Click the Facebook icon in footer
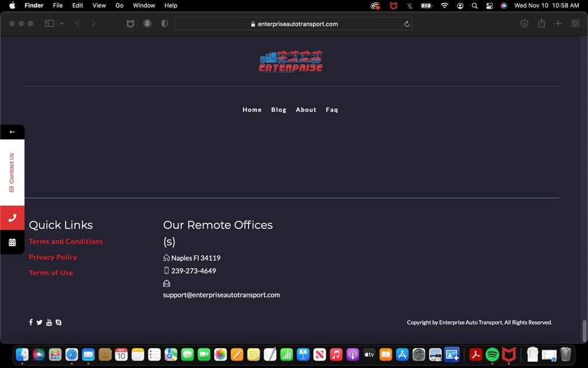588x368 pixels. (31, 323)
